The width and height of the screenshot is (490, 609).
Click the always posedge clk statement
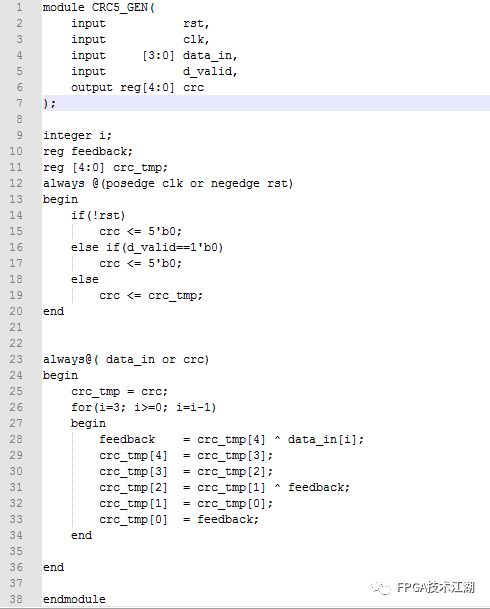pos(168,183)
